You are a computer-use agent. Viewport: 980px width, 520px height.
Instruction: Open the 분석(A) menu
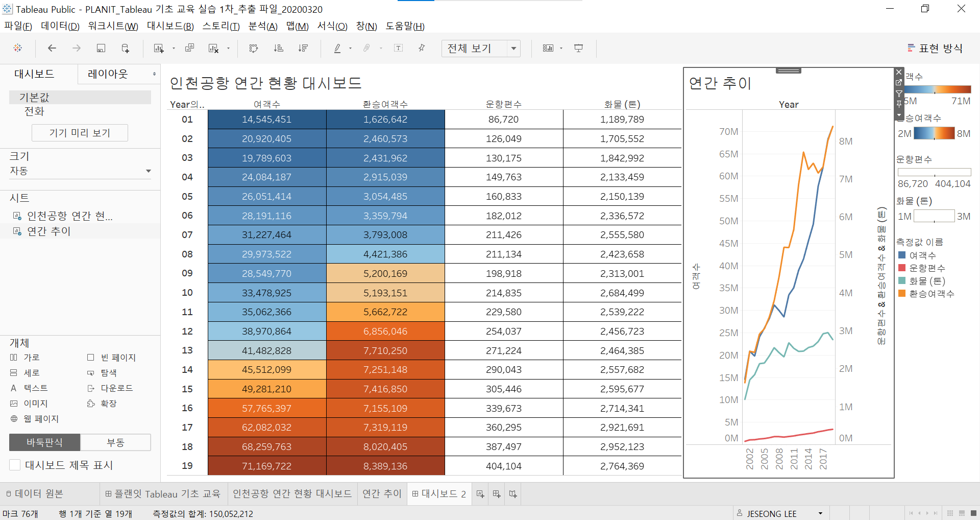[263, 26]
